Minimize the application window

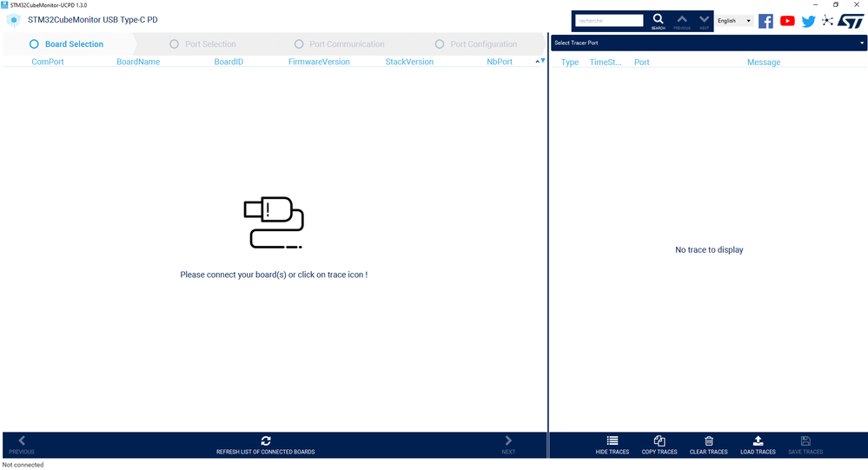[x=815, y=4]
